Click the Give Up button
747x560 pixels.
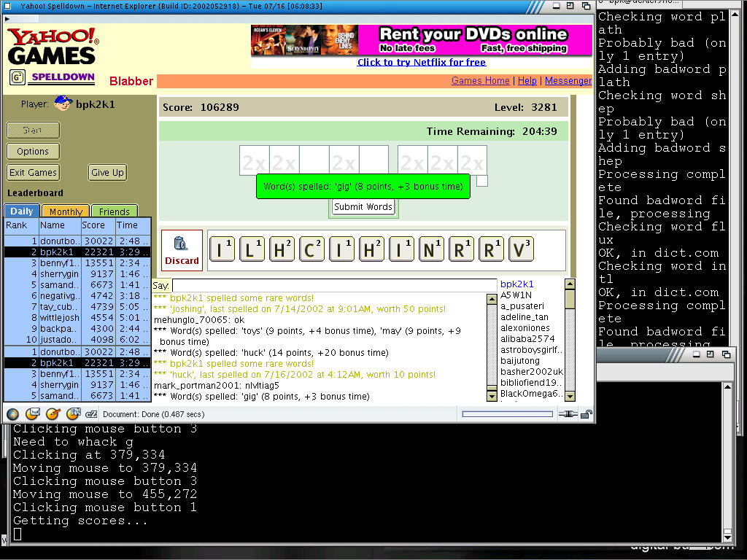[x=107, y=172]
